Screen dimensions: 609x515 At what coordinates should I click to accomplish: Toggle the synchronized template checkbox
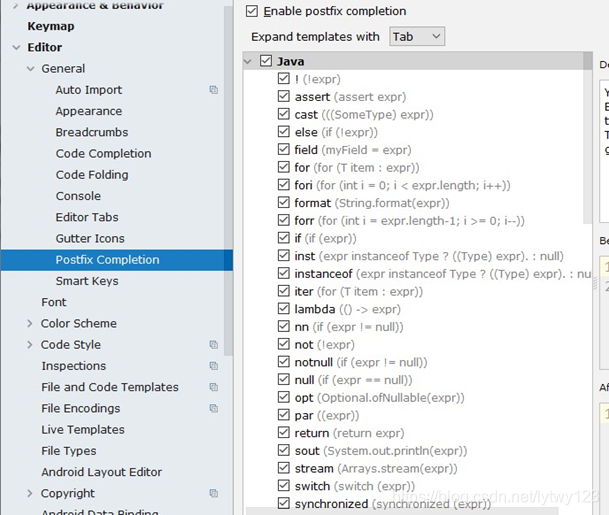point(284,503)
